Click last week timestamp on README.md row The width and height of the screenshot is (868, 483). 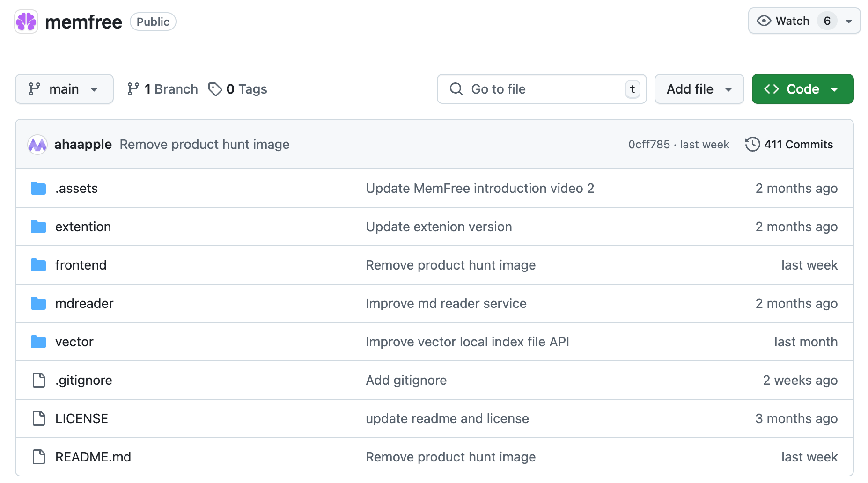coord(809,457)
